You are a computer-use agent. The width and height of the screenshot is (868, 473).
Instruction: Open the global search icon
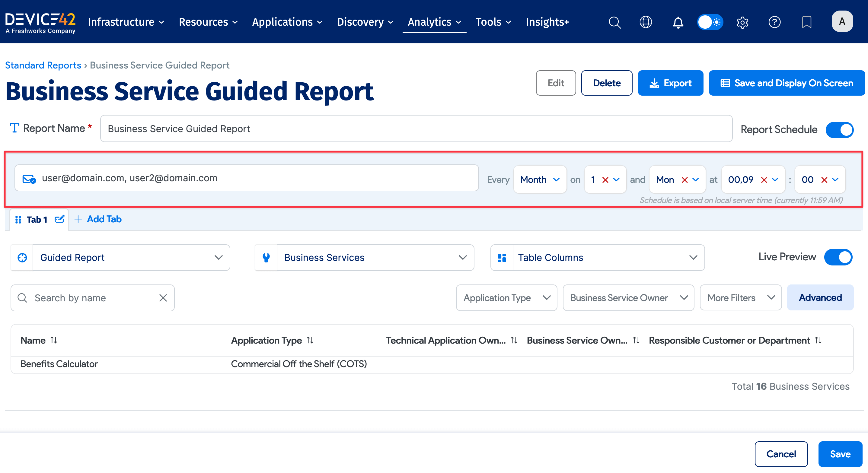tap(614, 22)
